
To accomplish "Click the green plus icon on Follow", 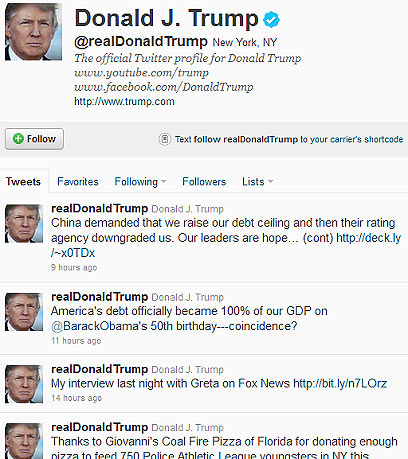I will coord(18,138).
